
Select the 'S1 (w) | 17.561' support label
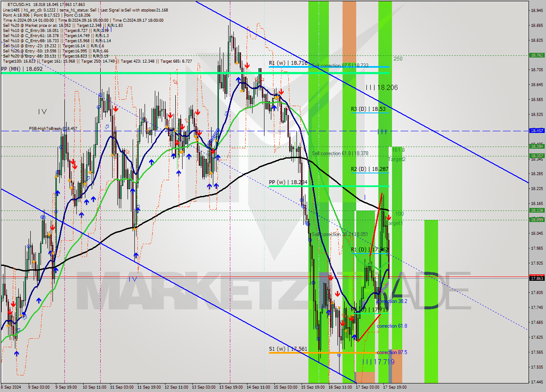[x=288, y=349]
